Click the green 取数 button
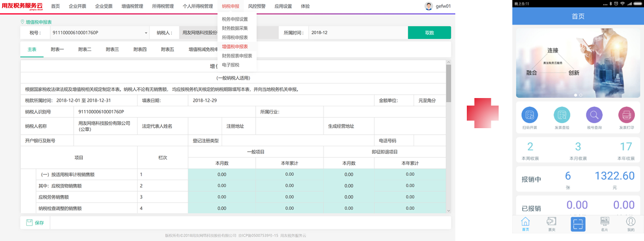The width and height of the screenshot is (644, 241). pyautogui.click(x=429, y=33)
